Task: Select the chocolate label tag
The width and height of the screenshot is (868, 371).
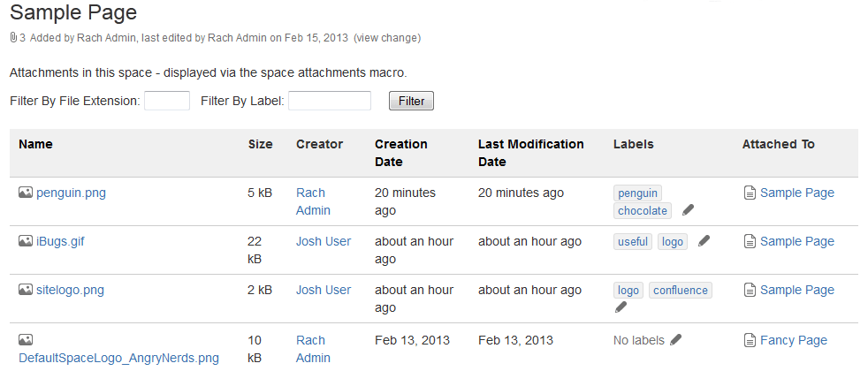Action: point(643,210)
